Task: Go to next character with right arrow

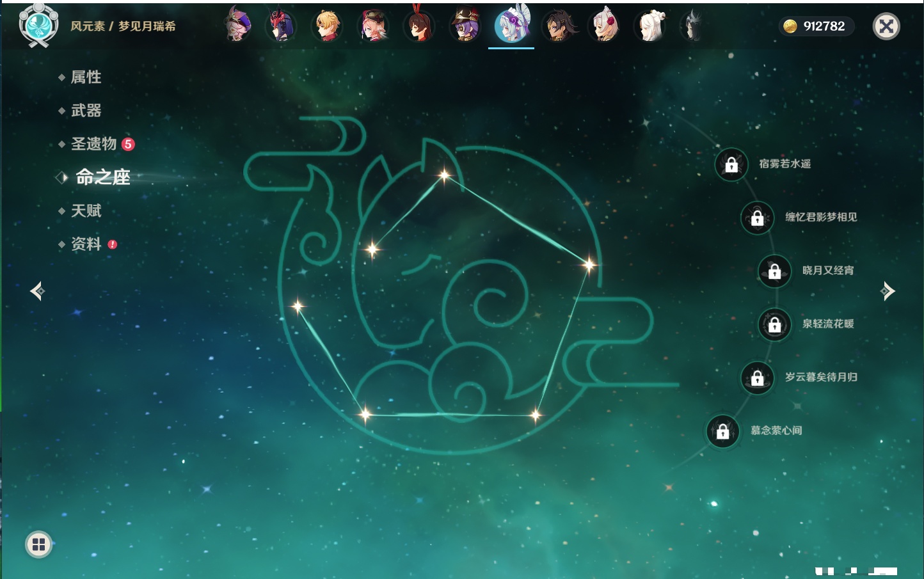Action: [888, 291]
